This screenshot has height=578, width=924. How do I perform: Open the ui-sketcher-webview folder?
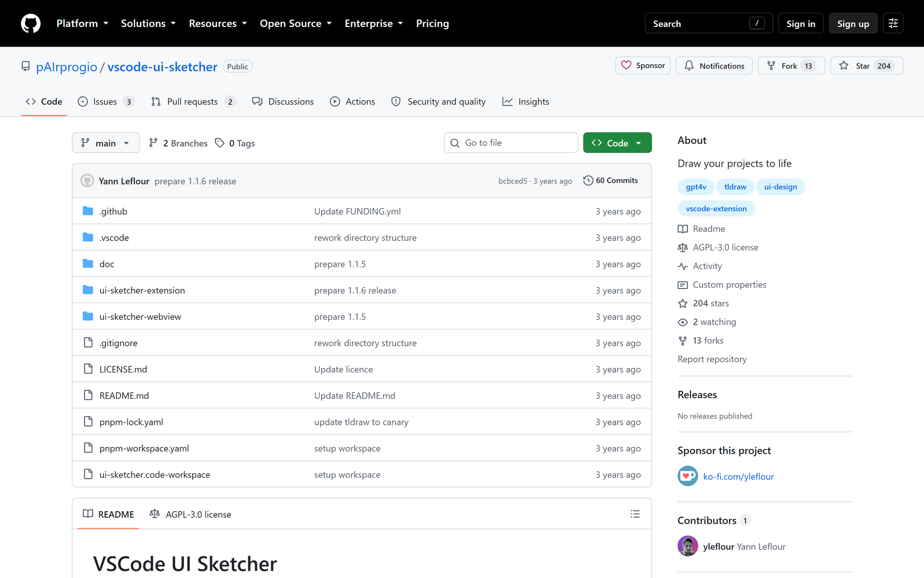pos(140,316)
